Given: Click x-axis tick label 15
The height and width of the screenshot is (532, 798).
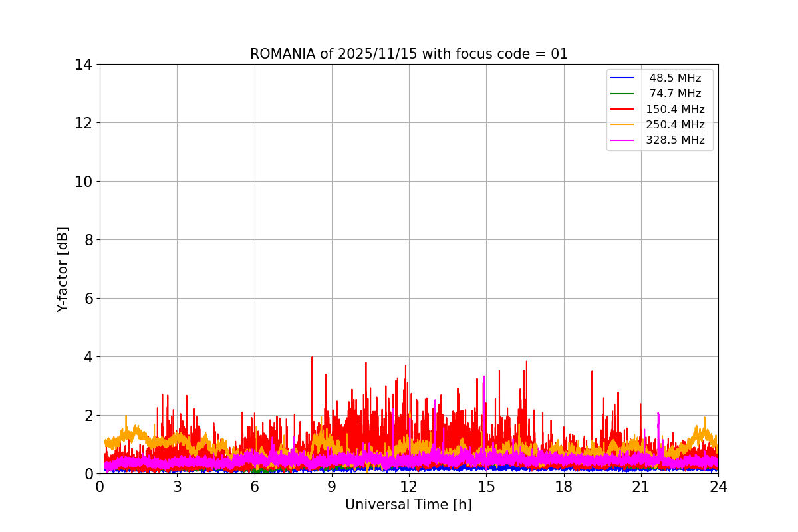Looking at the screenshot, I should click(486, 487).
